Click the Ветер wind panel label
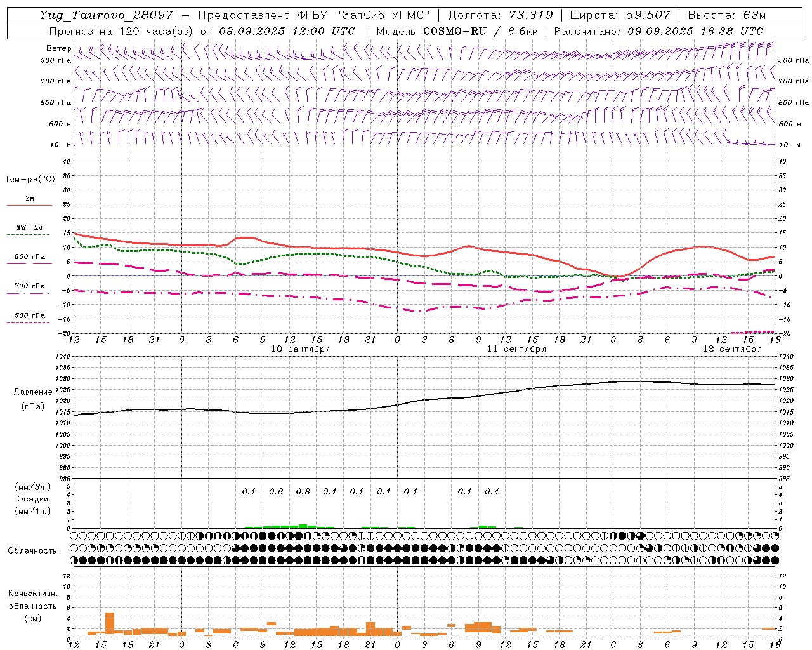812x650 pixels. pos(59,48)
